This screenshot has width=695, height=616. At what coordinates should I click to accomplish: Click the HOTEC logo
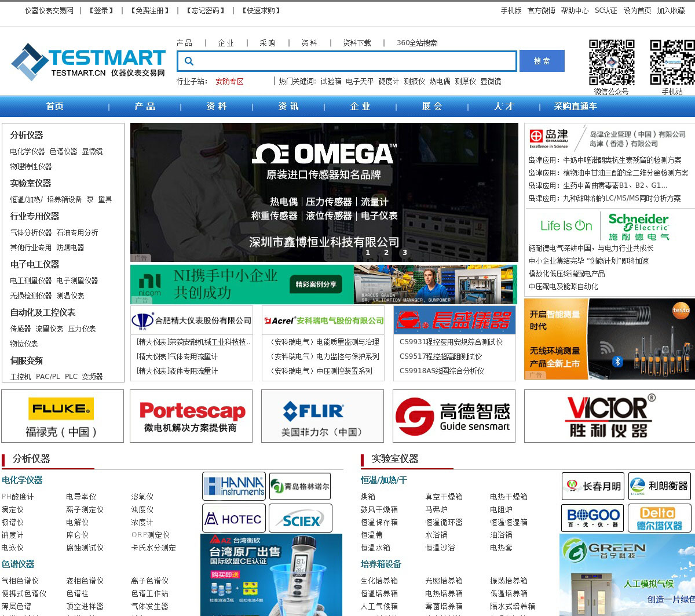tap(234, 518)
